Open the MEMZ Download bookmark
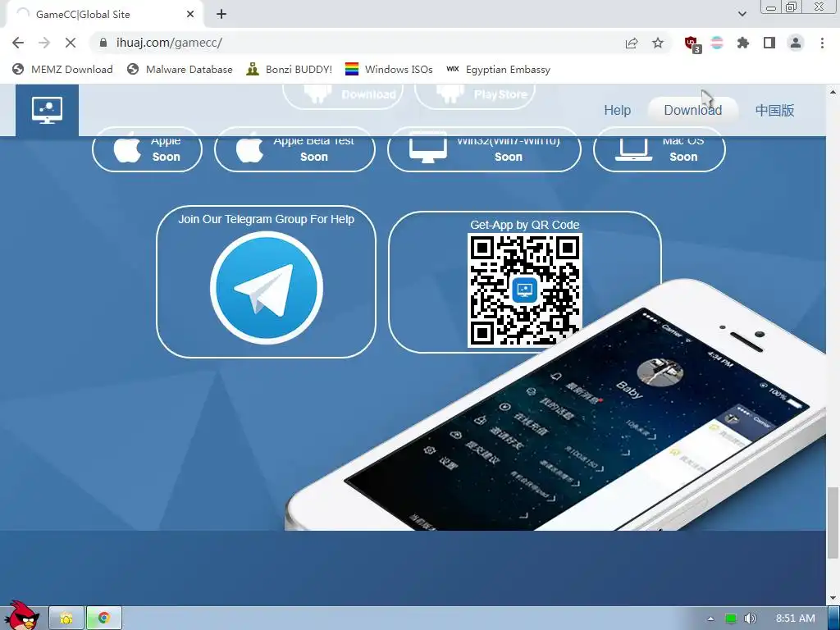 pyautogui.click(x=62, y=69)
